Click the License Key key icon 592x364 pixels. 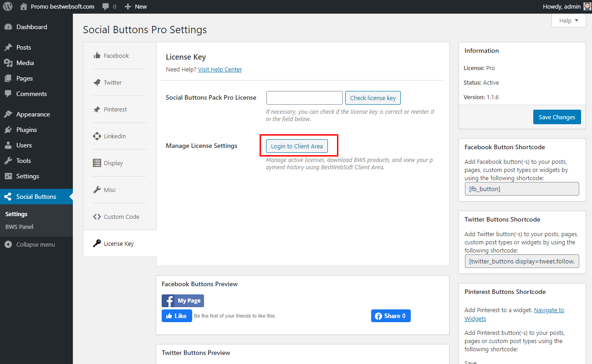click(97, 243)
